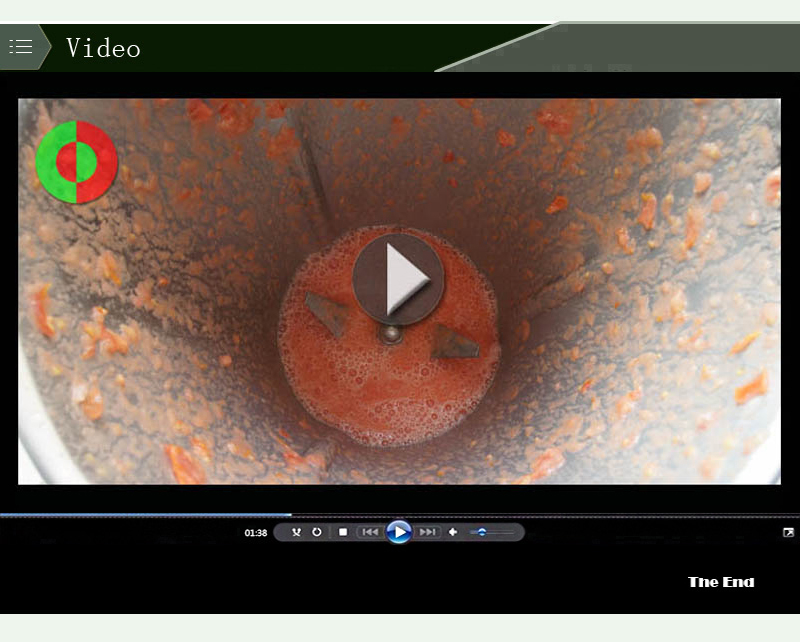Click The End text below the player
The image size is (800, 642).
pos(721,582)
